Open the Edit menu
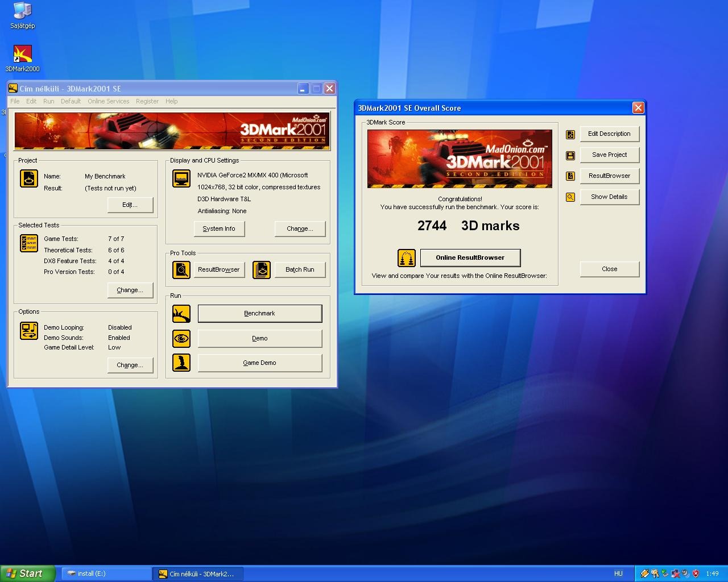The height and width of the screenshot is (582, 728). click(x=31, y=101)
